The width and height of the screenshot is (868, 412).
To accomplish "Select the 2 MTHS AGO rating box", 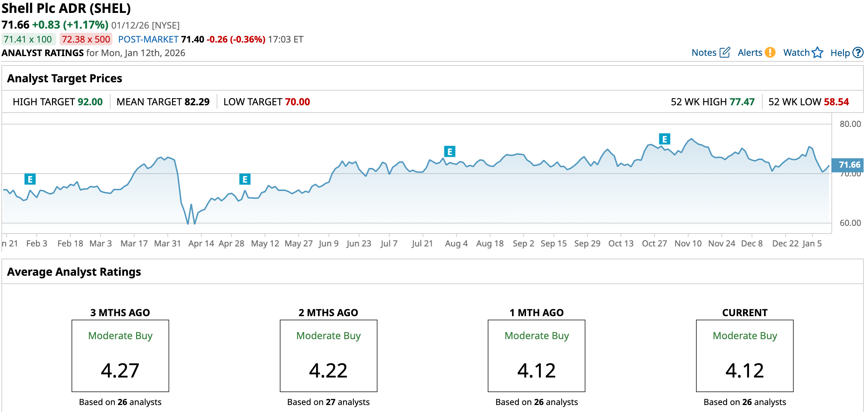I will tap(328, 356).
